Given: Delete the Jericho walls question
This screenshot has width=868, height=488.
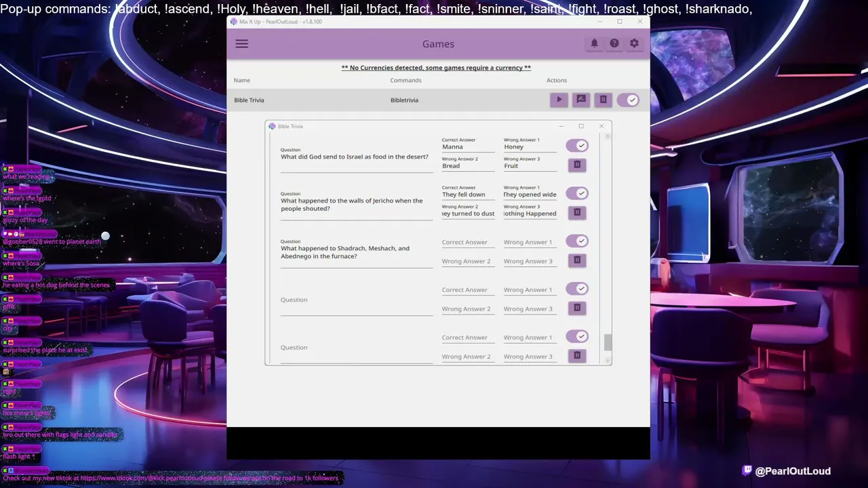Looking at the screenshot, I should tap(577, 212).
